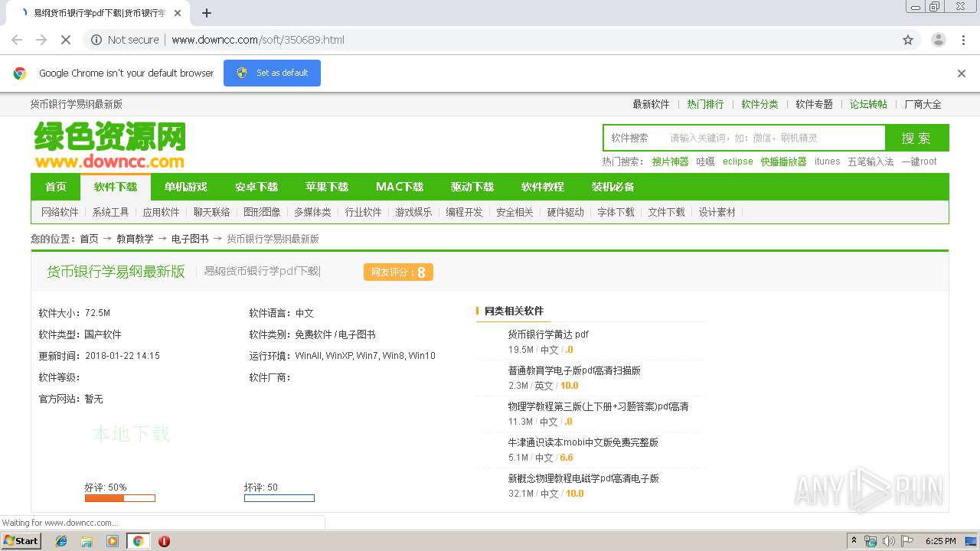Open the Chrome profile avatar icon
This screenshot has width=980, height=551.
(x=938, y=40)
